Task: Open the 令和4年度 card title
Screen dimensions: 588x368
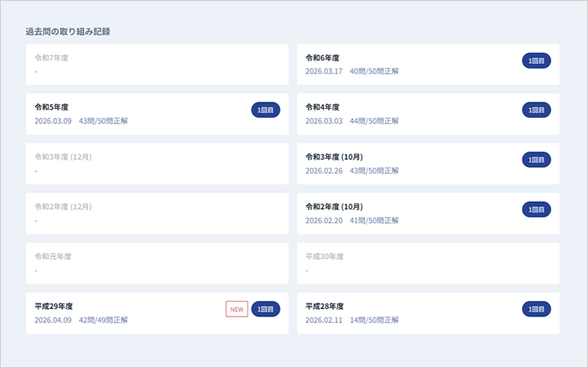Action: click(322, 107)
